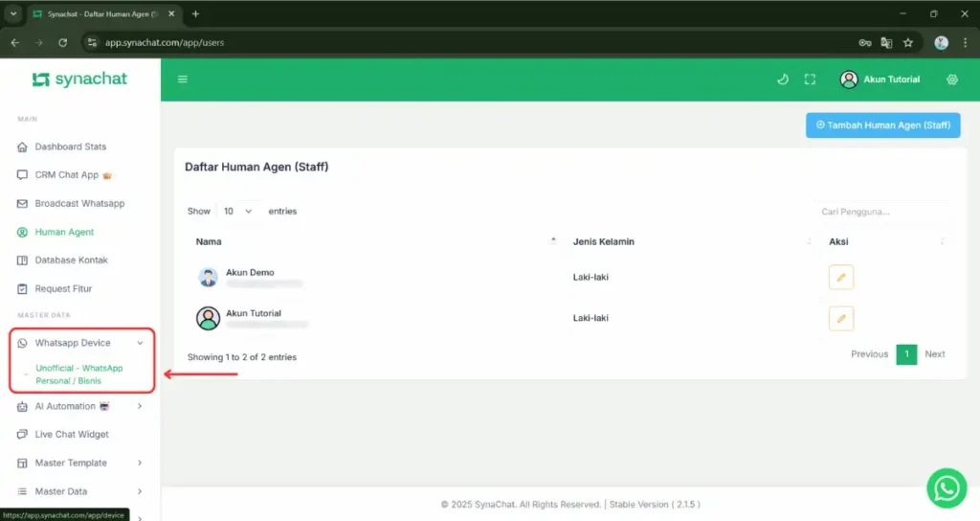Viewport: 980px width, 521px height.
Task: Click the Broadcast Whatsapp envelope icon
Action: (x=23, y=204)
